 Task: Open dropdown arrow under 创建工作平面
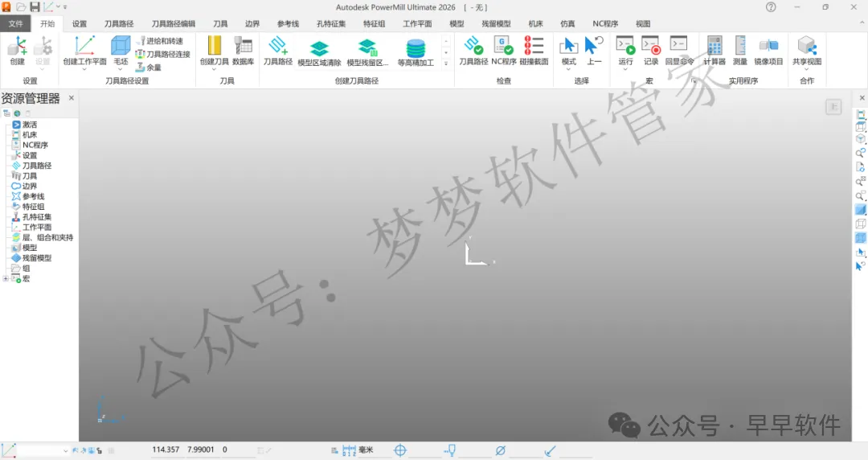pos(84,69)
